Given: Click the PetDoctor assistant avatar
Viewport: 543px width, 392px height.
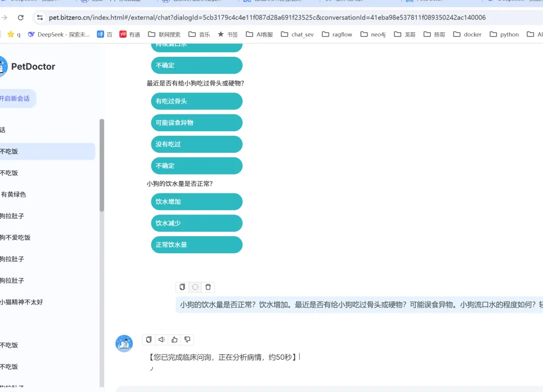Looking at the screenshot, I should [124, 344].
